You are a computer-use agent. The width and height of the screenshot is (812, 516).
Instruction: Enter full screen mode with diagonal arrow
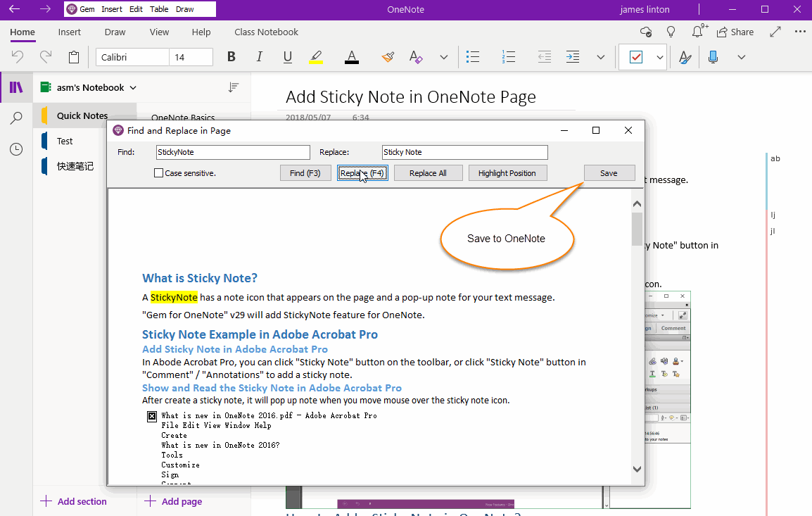tap(775, 32)
